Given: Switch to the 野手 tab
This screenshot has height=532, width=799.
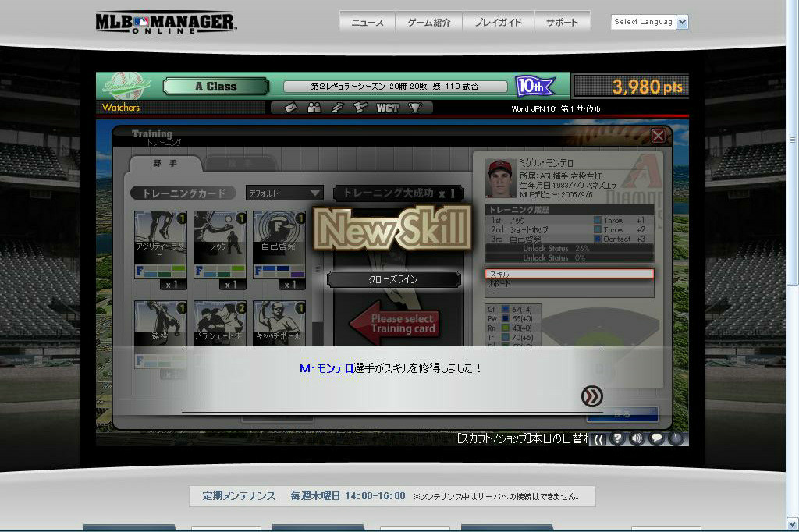Looking at the screenshot, I should (165, 164).
